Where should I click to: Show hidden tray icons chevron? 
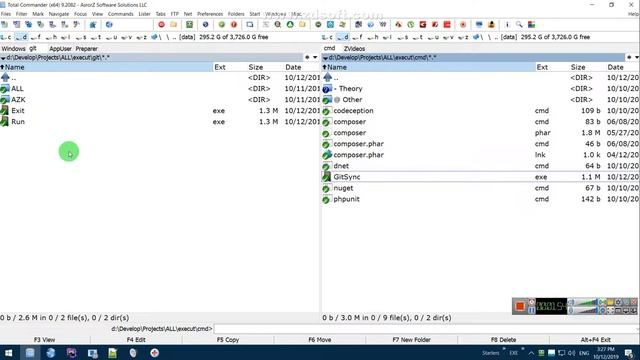(531, 353)
